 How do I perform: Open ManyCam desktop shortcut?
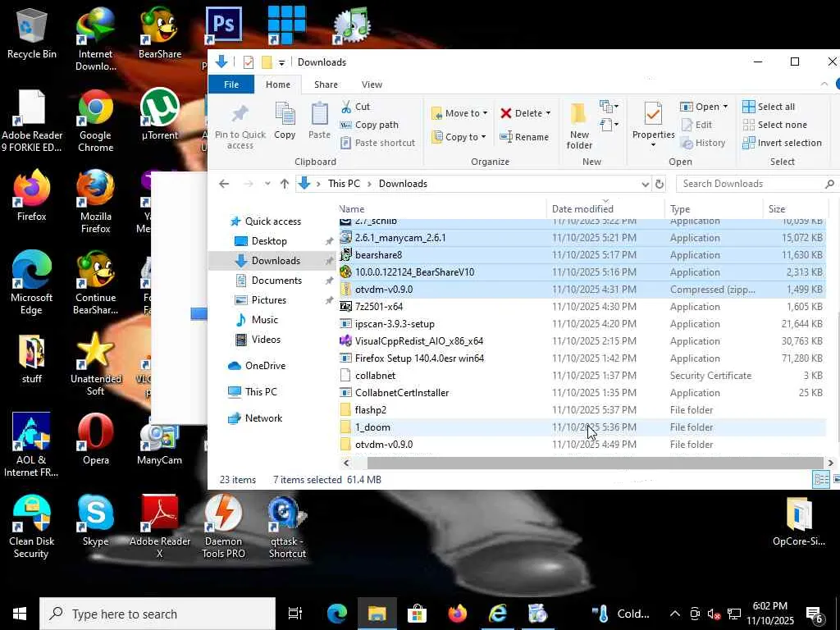pyautogui.click(x=160, y=444)
